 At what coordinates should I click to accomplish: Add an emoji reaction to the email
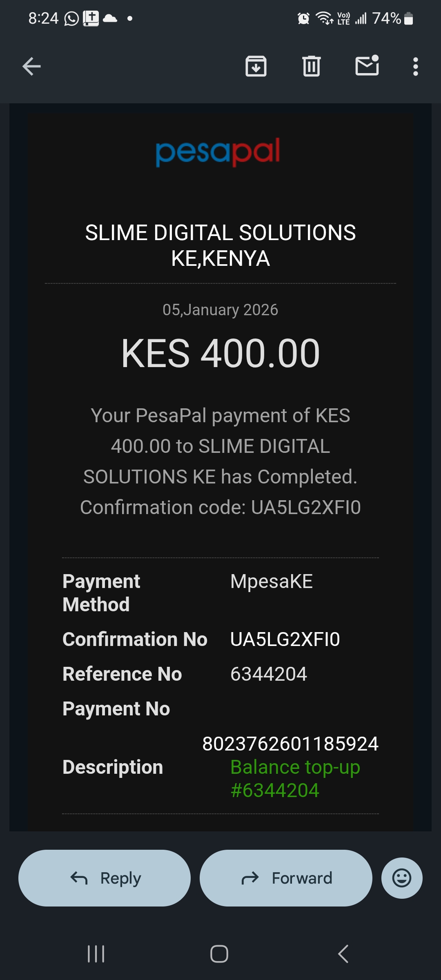[402, 878]
